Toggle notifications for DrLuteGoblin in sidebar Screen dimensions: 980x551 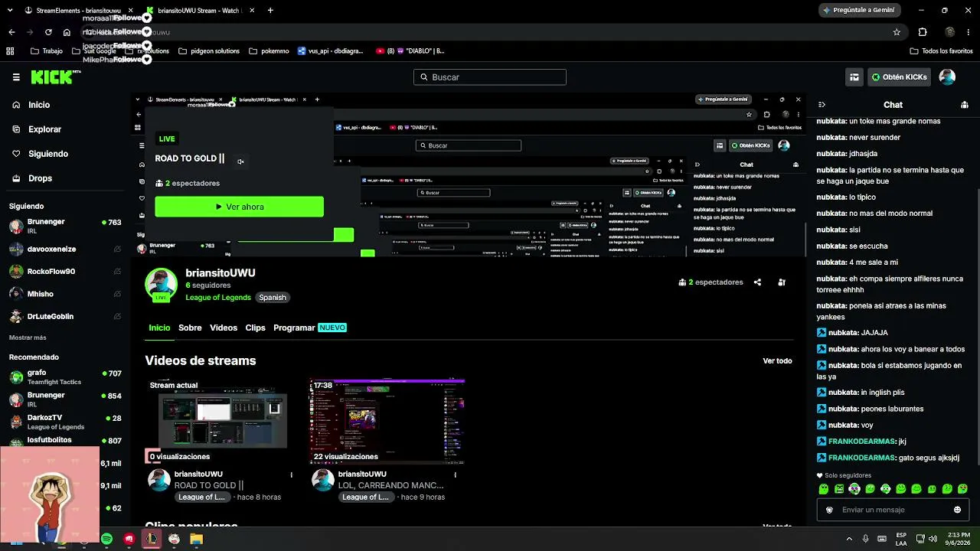(x=117, y=316)
